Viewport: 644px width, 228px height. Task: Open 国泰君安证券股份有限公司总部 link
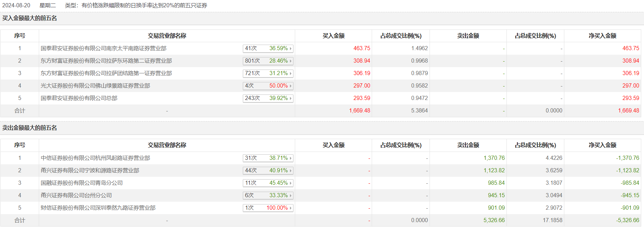[79, 98]
